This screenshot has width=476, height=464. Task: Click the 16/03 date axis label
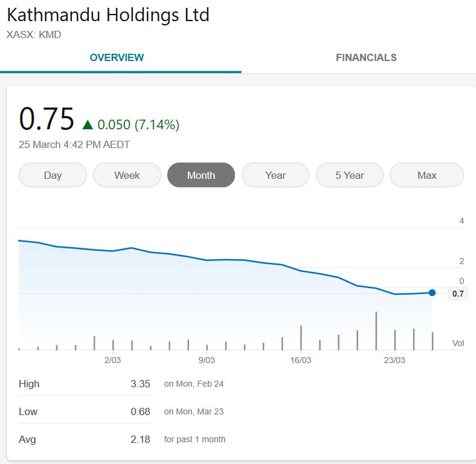301,360
